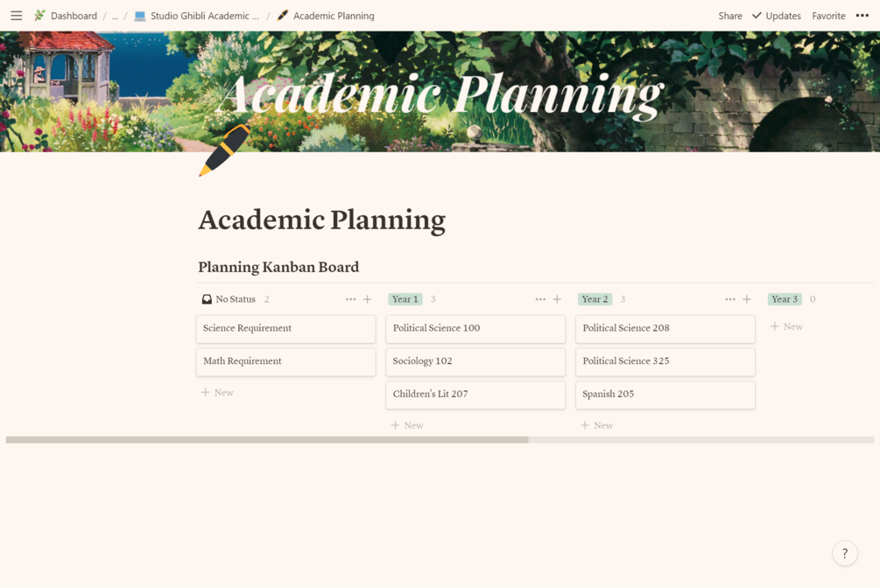The width and height of the screenshot is (880, 588).
Task: Open Year 2 column options menu
Action: tap(730, 299)
